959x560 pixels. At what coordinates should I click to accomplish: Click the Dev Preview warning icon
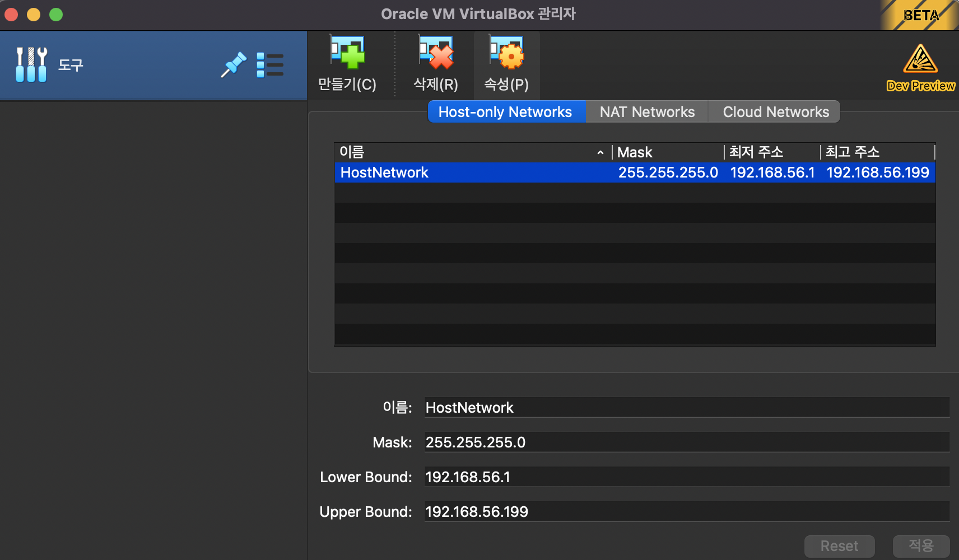pyautogui.click(x=920, y=59)
